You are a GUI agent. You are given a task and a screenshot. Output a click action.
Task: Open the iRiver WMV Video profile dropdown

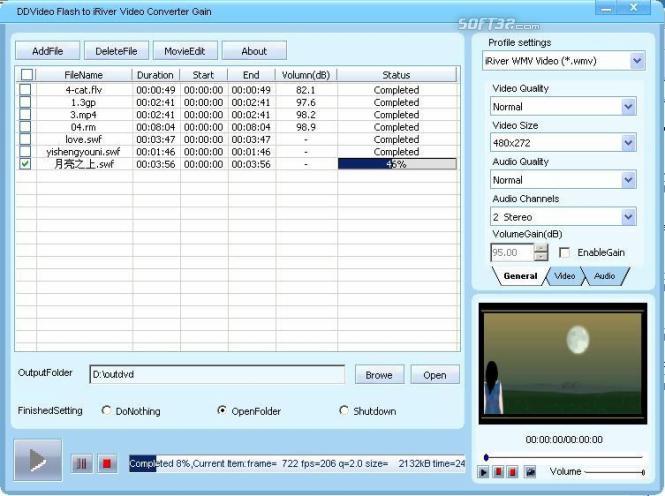click(637, 61)
